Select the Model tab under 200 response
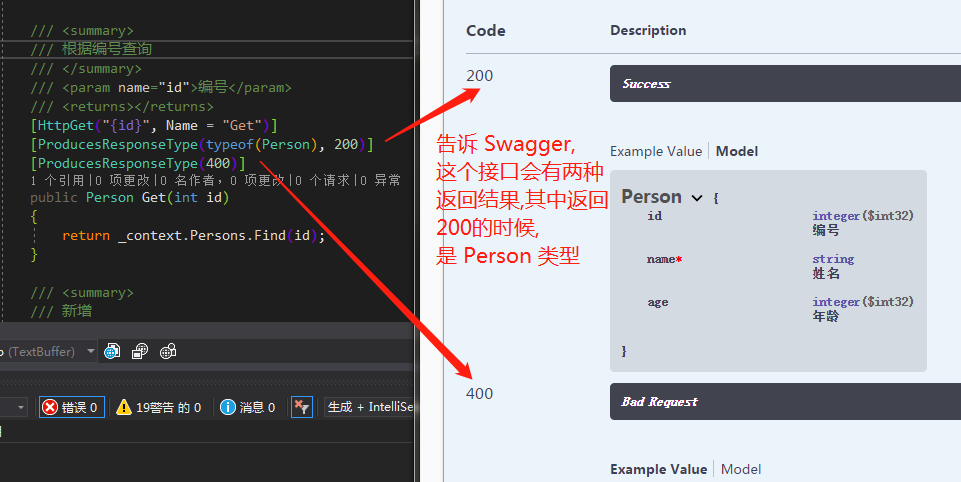The image size is (961, 482). 737,151
